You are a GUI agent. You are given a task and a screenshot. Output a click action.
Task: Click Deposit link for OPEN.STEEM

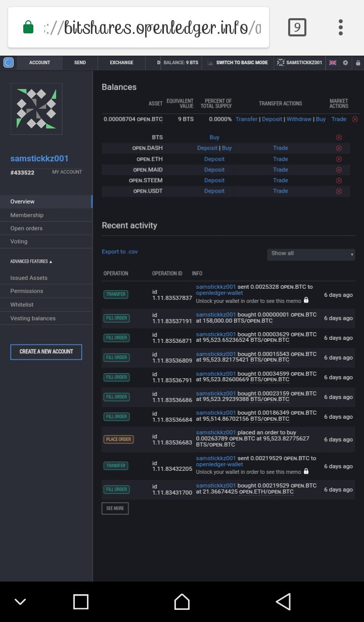click(x=214, y=181)
